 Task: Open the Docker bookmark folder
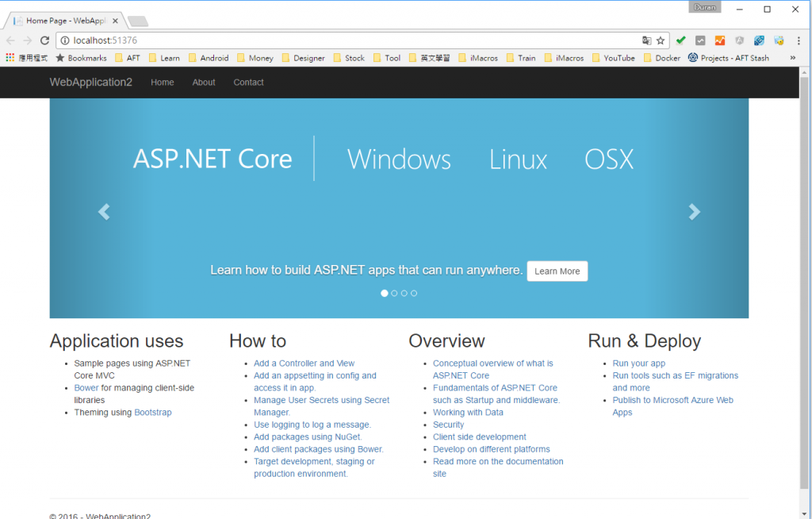[x=662, y=58]
